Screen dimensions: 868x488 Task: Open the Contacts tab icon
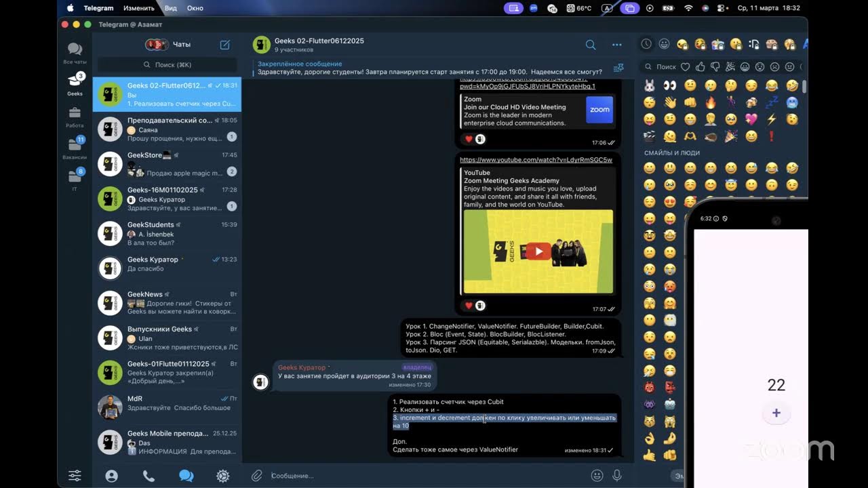coord(112,476)
